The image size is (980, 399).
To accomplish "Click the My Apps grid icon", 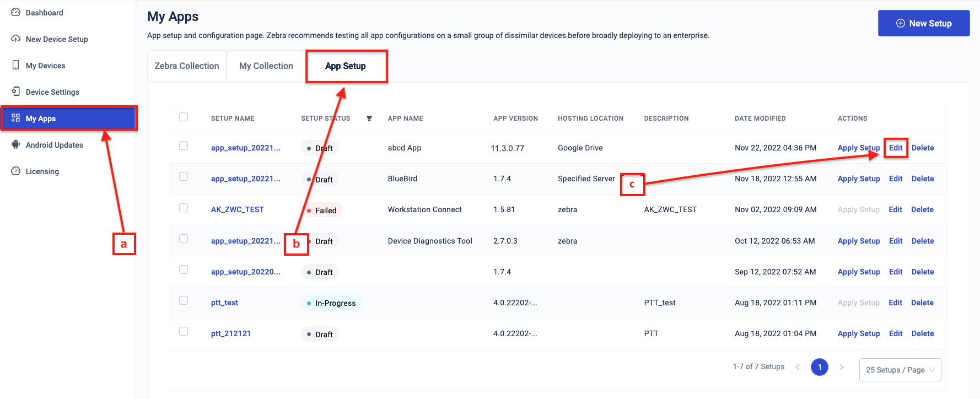I will click(x=15, y=118).
